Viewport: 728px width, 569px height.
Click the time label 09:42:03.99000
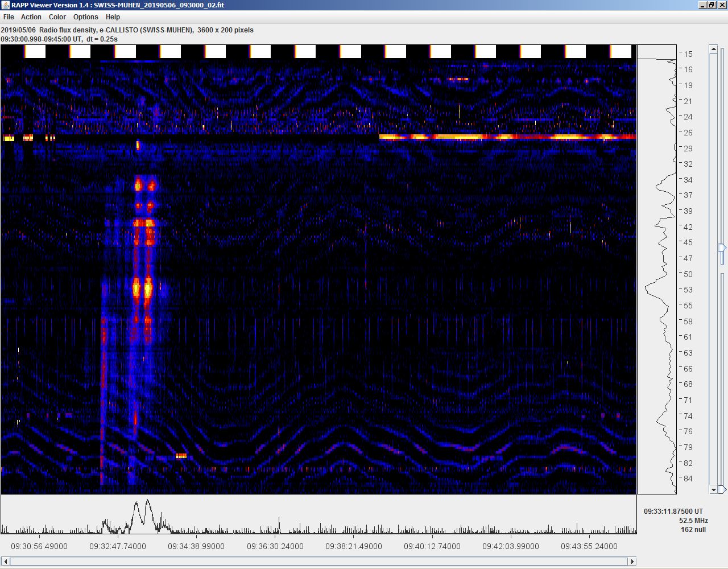511,546
